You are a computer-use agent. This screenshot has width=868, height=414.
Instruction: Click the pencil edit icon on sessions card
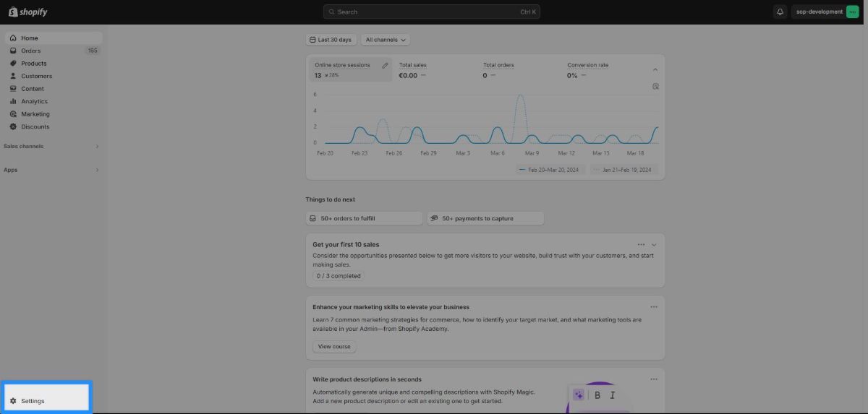[385, 65]
